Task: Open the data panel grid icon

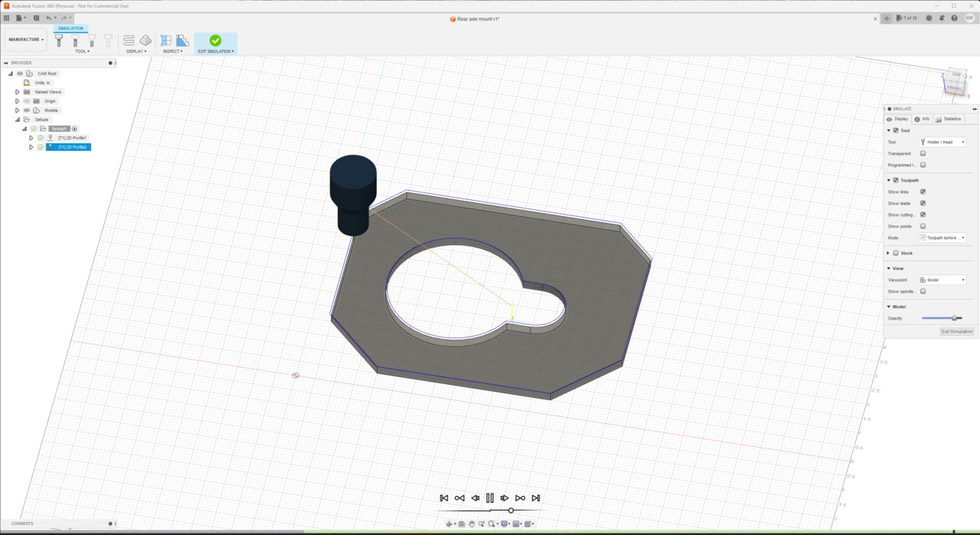Action: pyautogui.click(x=7, y=18)
